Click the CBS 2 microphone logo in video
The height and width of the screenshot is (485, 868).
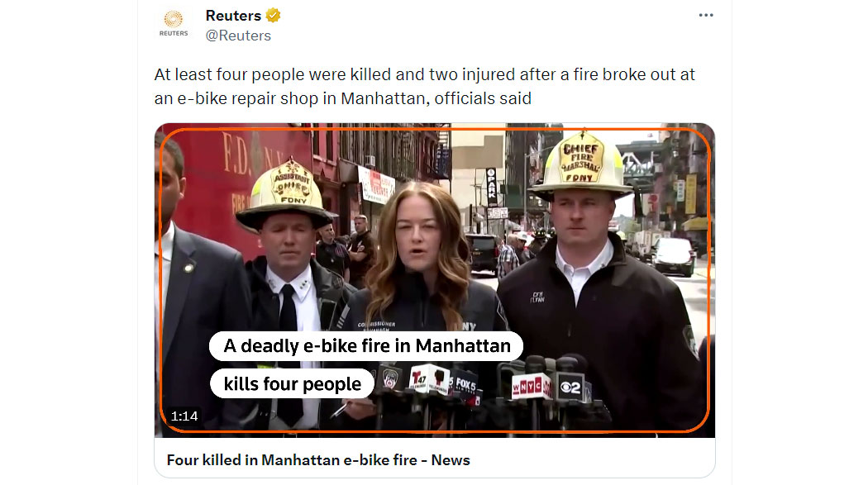pos(571,388)
